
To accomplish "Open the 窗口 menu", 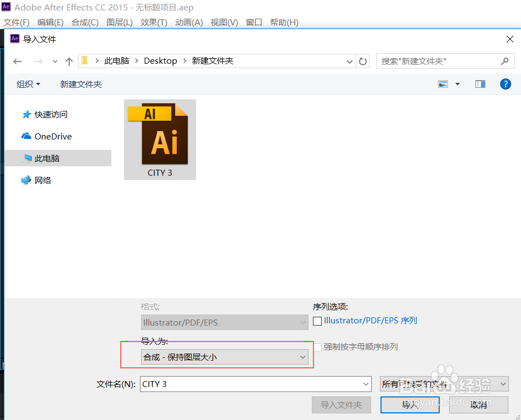I will pyautogui.click(x=254, y=23).
